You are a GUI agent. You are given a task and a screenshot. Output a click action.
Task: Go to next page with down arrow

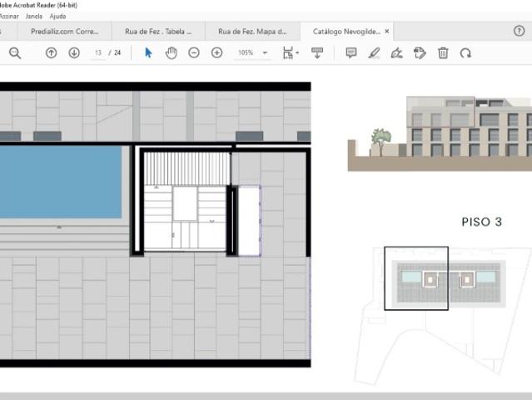click(x=73, y=52)
